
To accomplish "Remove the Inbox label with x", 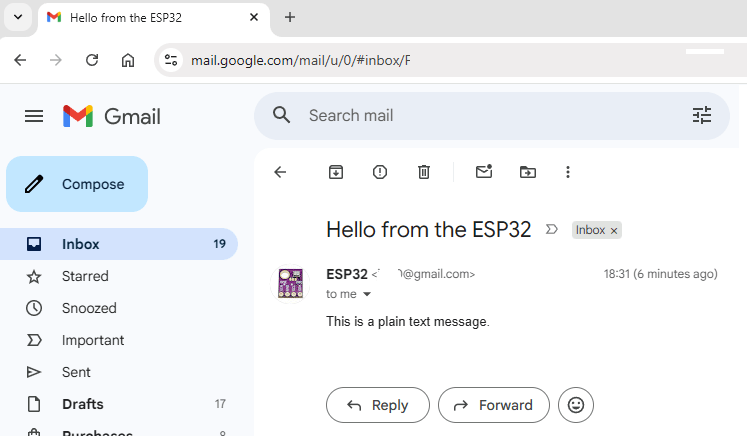I will [614, 231].
